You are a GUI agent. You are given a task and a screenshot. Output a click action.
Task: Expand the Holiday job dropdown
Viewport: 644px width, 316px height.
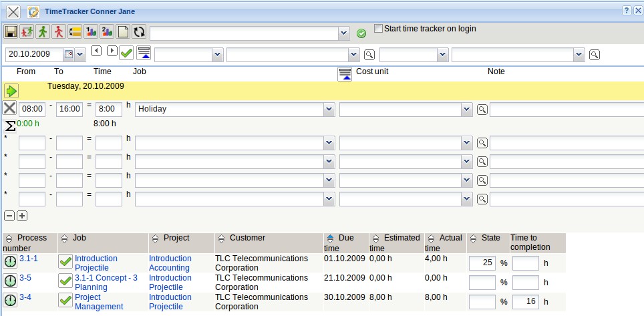click(328, 109)
